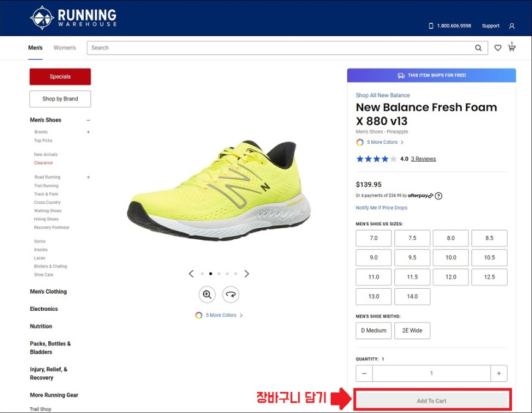Click the 360 rotate view icon
Viewport: 532px width, 413px height.
[x=231, y=294]
